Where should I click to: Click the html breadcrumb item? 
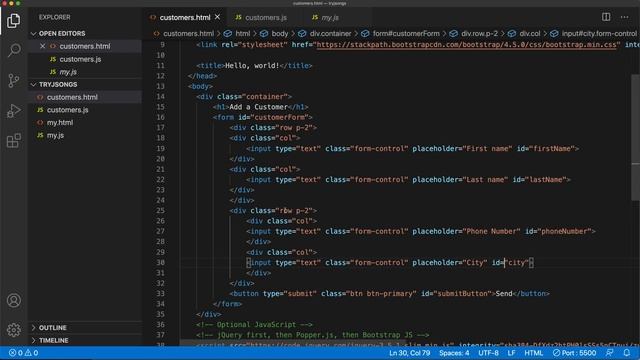pos(238,33)
